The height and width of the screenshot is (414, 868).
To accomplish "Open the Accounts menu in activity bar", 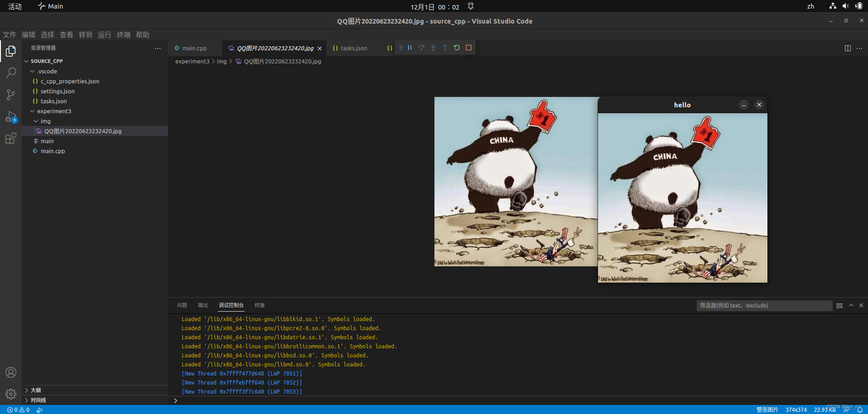I will point(11,372).
